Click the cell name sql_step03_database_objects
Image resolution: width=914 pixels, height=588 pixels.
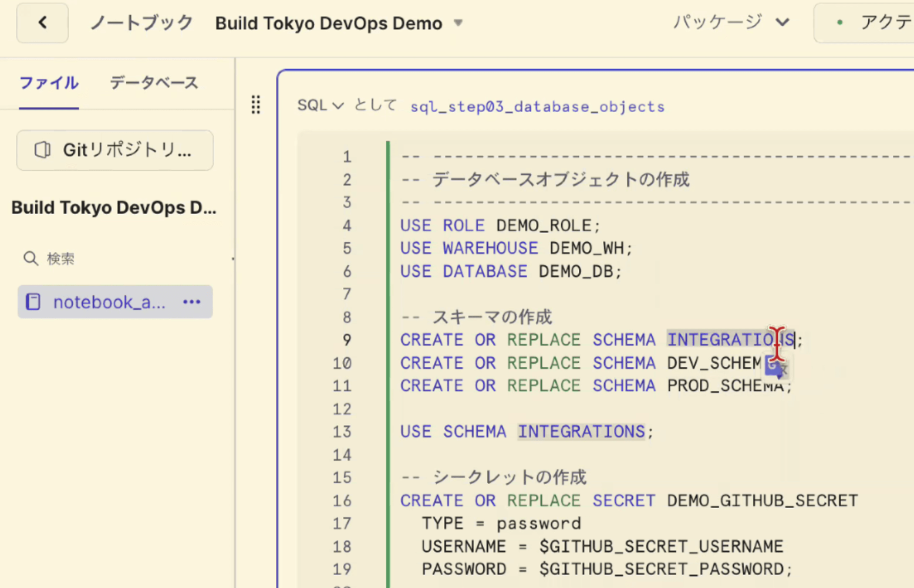(537, 107)
